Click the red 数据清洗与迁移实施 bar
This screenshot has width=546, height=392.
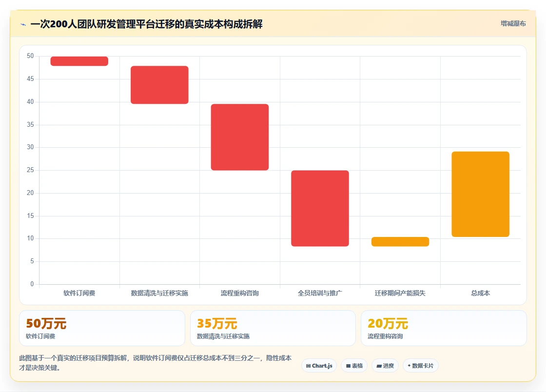tap(159, 85)
